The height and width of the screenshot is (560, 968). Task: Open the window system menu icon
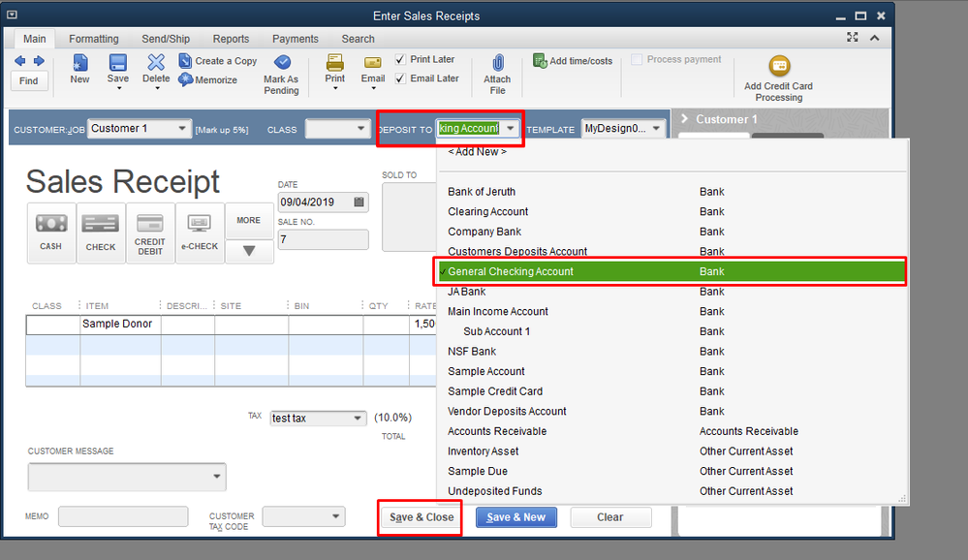12,15
